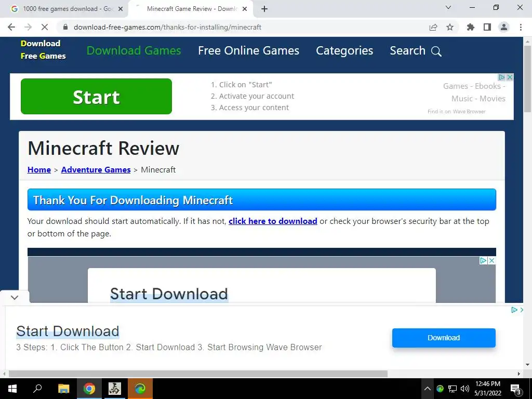The image size is (532, 399).
Task: Open the tab search chevron
Action: click(x=448, y=7)
